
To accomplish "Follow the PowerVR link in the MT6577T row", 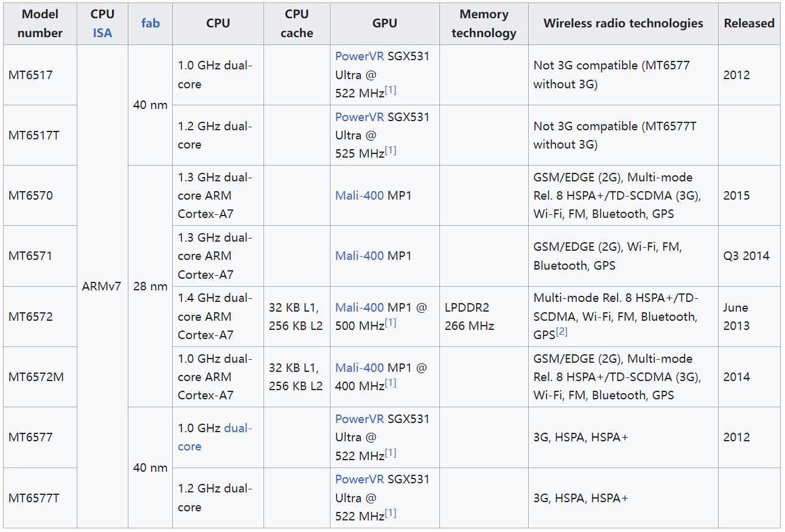I will click(360, 479).
